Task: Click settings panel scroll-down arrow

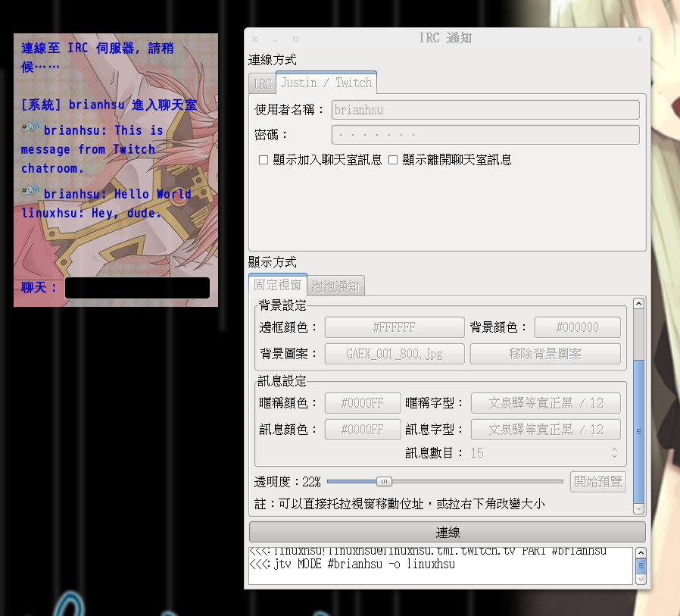Action: click(638, 508)
